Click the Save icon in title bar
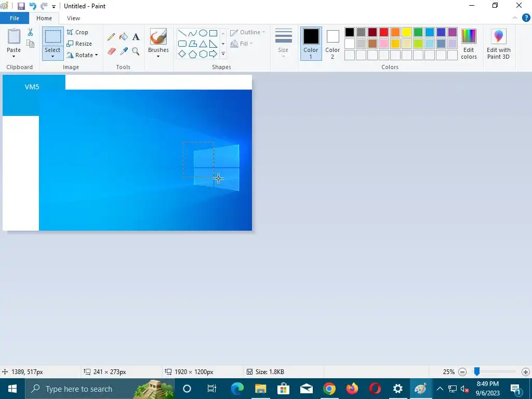 (21, 6)
